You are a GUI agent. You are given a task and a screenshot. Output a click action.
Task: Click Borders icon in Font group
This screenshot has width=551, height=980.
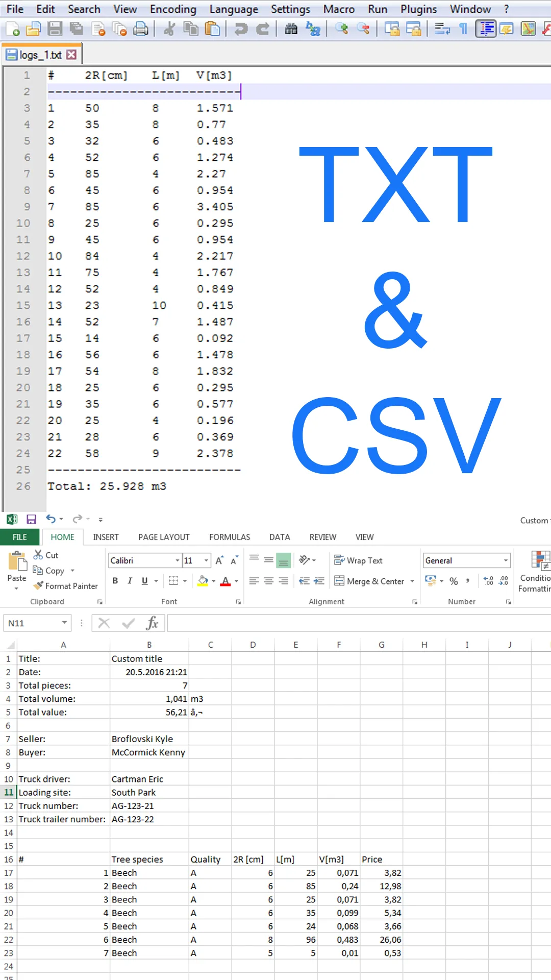click(173, 581)
